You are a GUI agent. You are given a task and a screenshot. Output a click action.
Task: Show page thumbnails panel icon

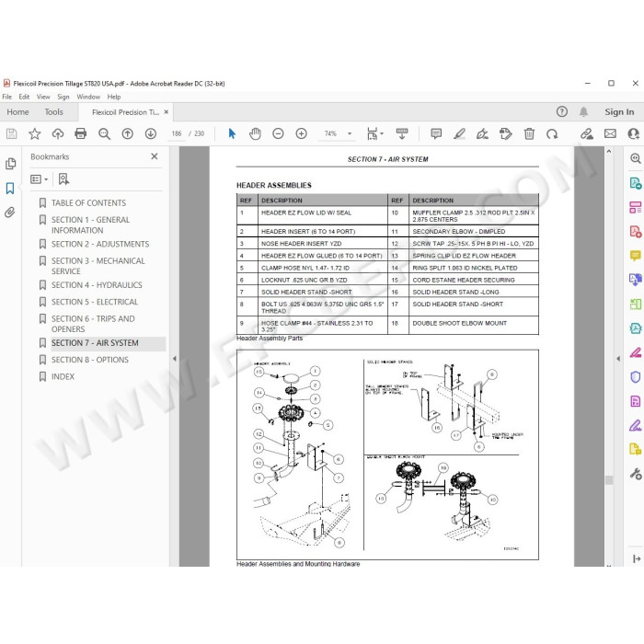pyautogui.click(x=11, y=164)
